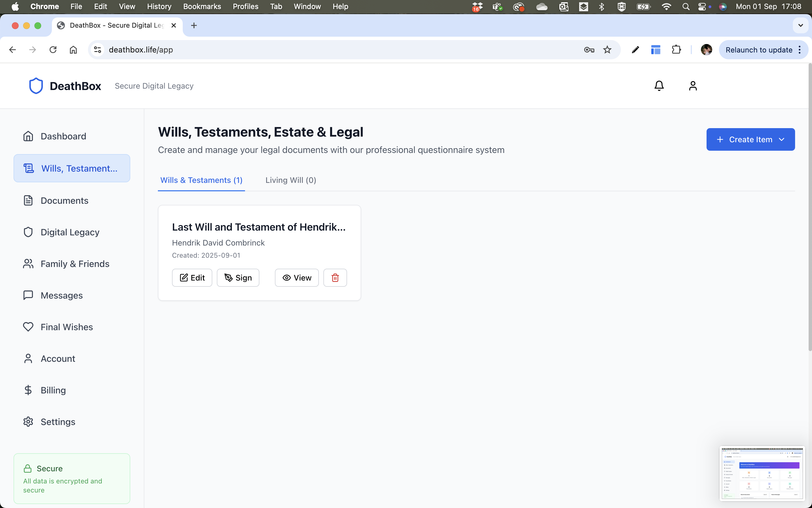Expand the Create Item dropdown
812x508 pixels.
750,139
